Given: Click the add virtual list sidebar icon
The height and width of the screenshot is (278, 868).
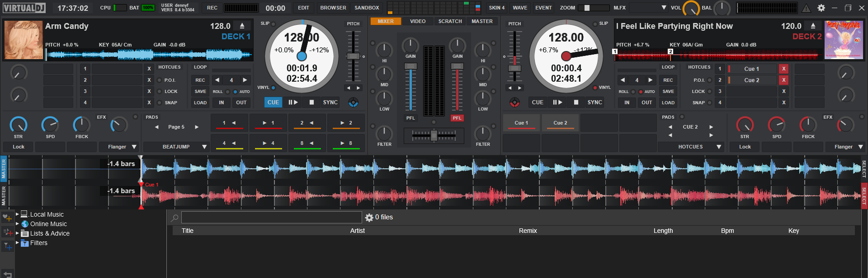Looking at the screenshot, I should (7, 232).
